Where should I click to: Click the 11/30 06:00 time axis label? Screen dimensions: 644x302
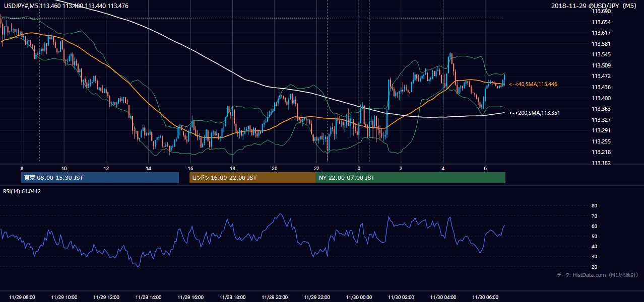tap(485, 297)
